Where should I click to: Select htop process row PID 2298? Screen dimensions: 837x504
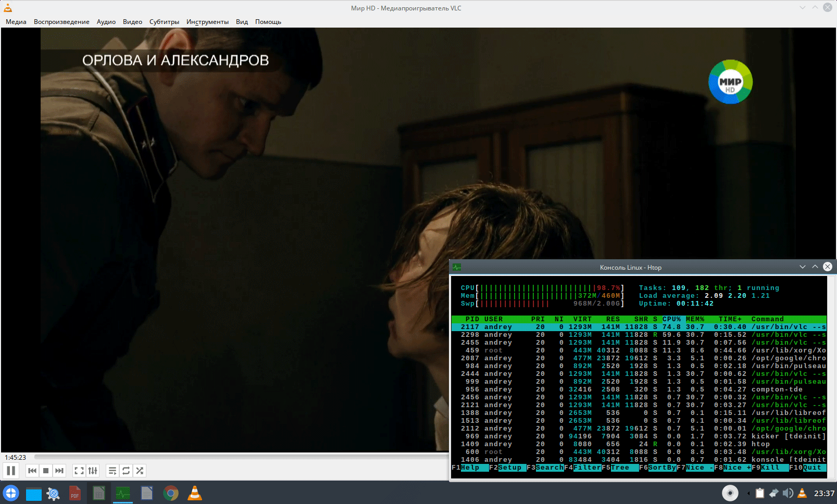(x=639, y=335)
